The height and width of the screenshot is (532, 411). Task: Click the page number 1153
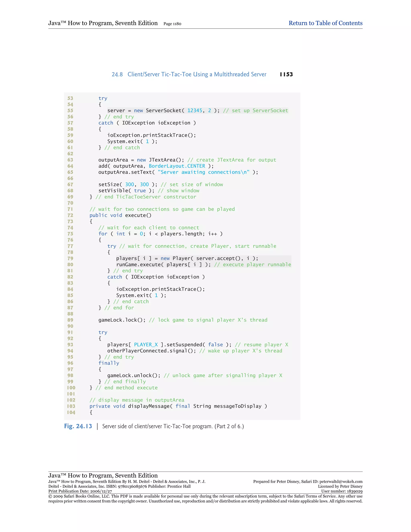pyautogui.click(x=286, y=74)
